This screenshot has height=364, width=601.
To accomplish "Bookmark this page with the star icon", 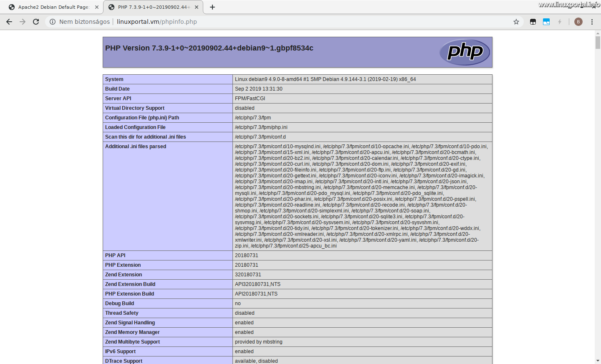I will pyautogui.click(x=517, y=21).
